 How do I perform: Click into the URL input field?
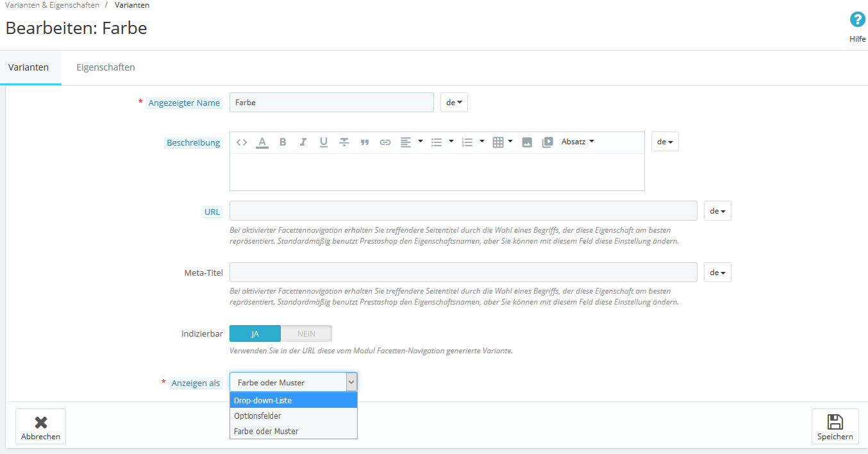tap(463, 211)
